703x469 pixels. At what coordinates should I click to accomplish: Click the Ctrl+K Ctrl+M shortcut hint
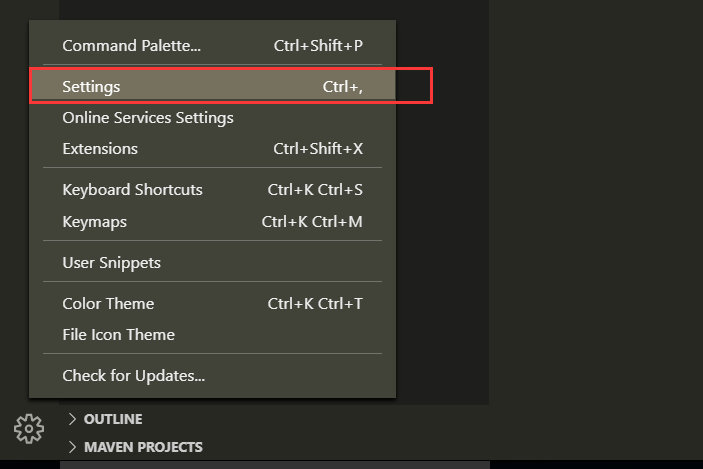[x=312, y=221]
